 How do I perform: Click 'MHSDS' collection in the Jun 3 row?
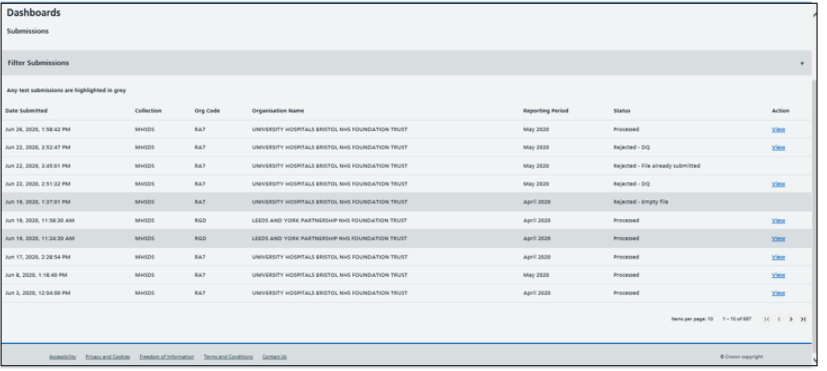[145, 293]
